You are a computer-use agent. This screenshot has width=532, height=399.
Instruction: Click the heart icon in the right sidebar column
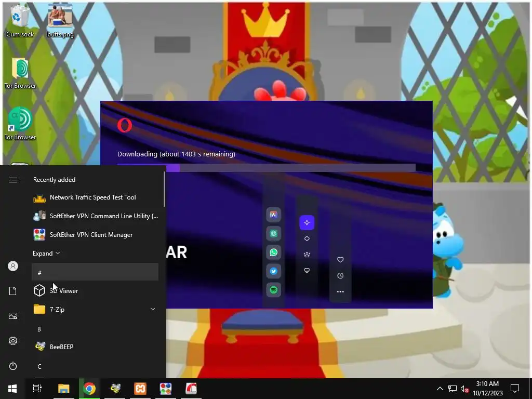(x=340, y=260)
